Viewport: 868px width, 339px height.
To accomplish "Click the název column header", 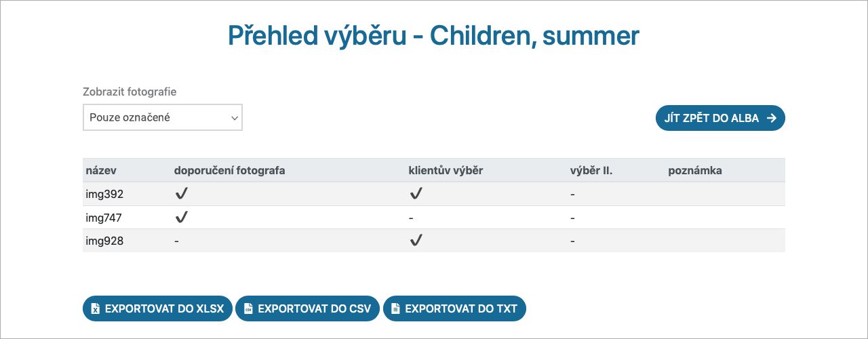I will click(100, 171).
